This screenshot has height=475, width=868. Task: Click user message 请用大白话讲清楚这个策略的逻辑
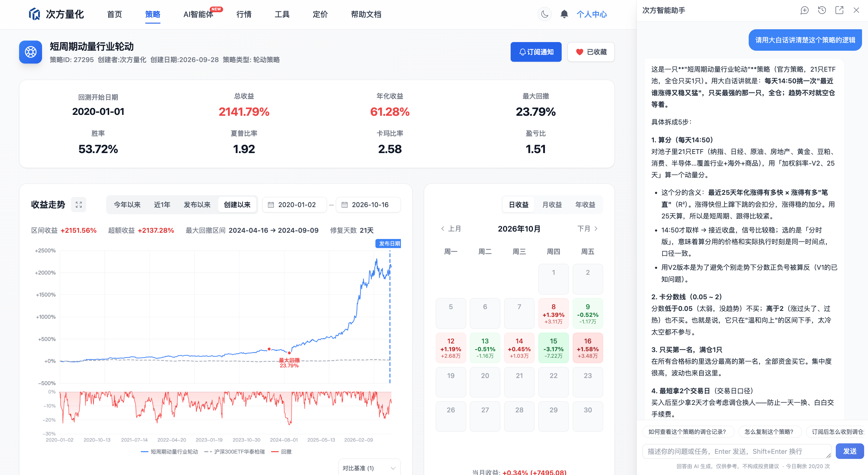(805, 40)
